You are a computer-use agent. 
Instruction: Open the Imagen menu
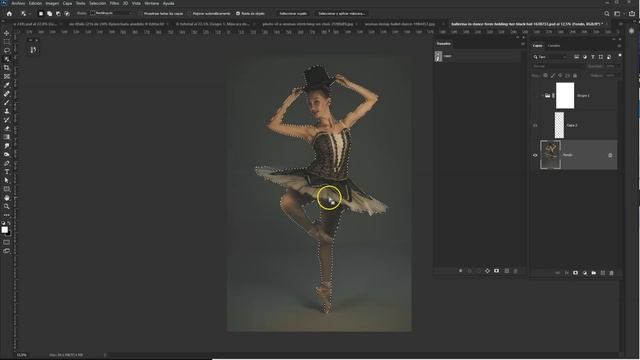(52, 3)
